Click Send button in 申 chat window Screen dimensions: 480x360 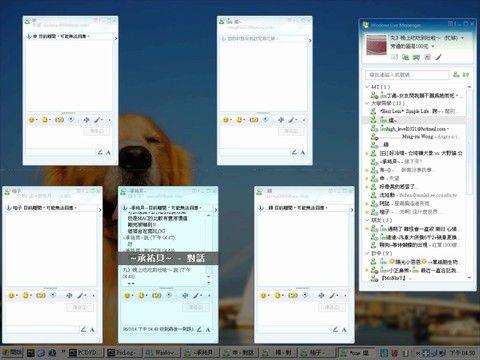96,131
